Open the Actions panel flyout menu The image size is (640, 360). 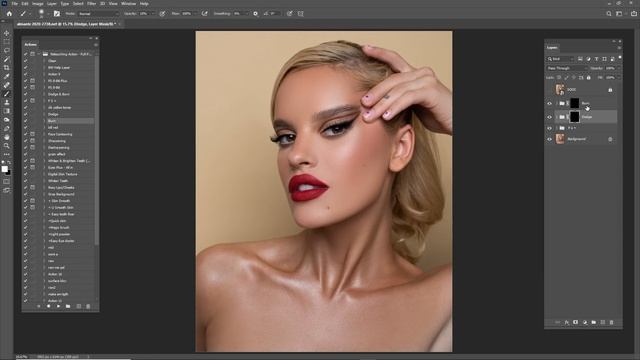(x=96, y=44)
